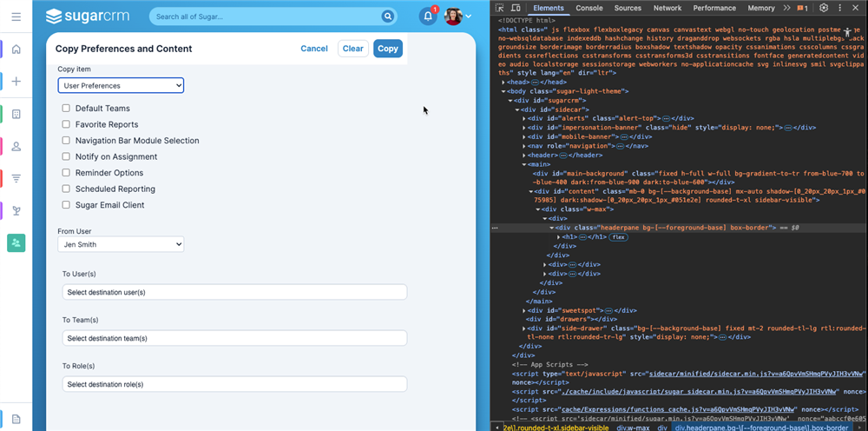868x431 pixels.
Task: Activate the DevTools element inspector picker
Action: [x=501, y=8]
